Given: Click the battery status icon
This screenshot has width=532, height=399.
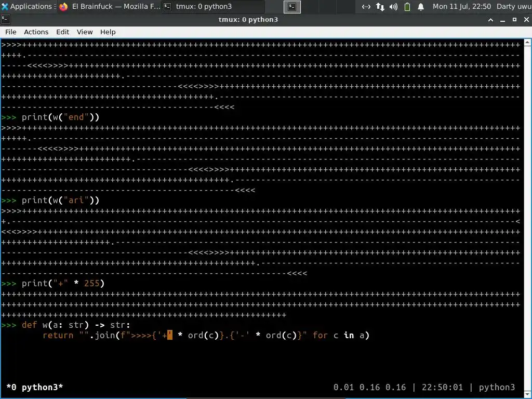Looking at the screenshot, I should [x=407, y=6].
